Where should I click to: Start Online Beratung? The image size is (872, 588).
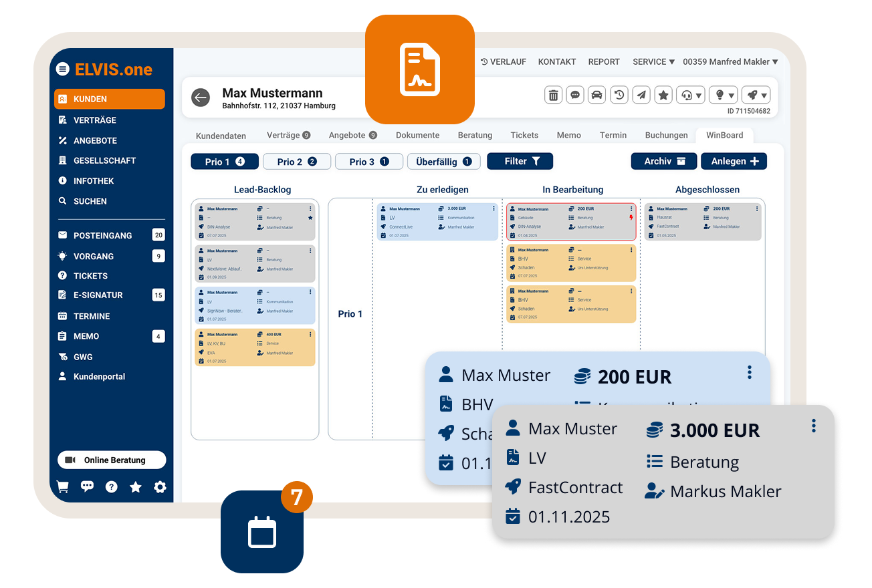[x=112, y=460]
